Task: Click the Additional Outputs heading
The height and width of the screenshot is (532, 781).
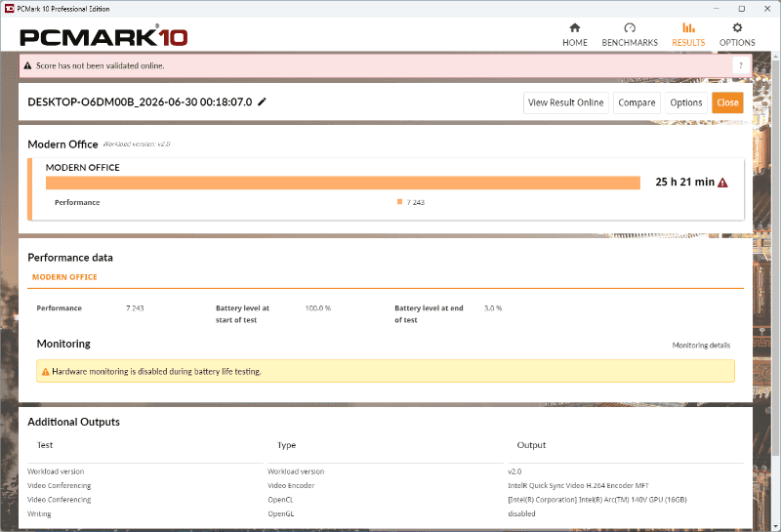Action: click(x=74, y=422)
